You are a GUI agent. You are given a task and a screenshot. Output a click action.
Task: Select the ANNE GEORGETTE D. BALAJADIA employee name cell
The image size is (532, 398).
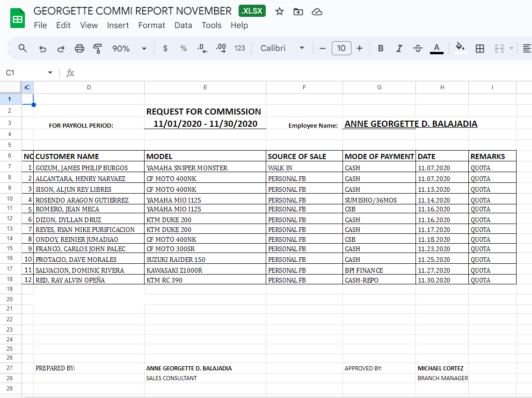point(411,123)
